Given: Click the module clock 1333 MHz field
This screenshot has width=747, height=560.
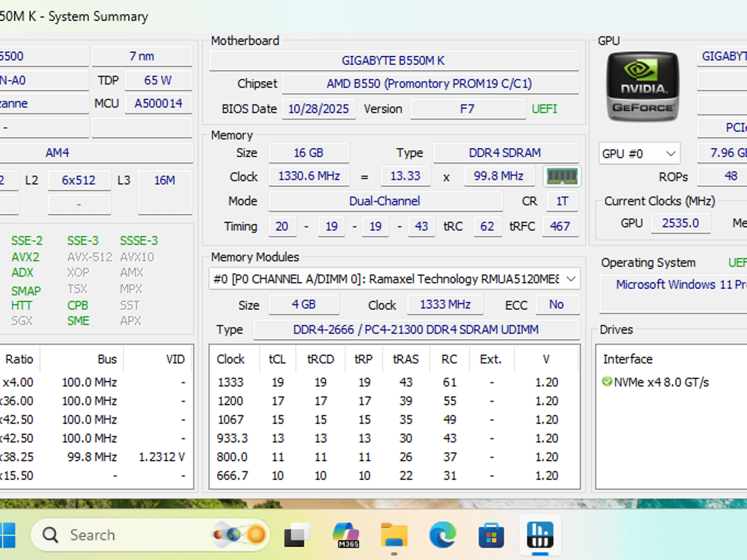Looking at the screenshot, I should click(x=445, y=304).
